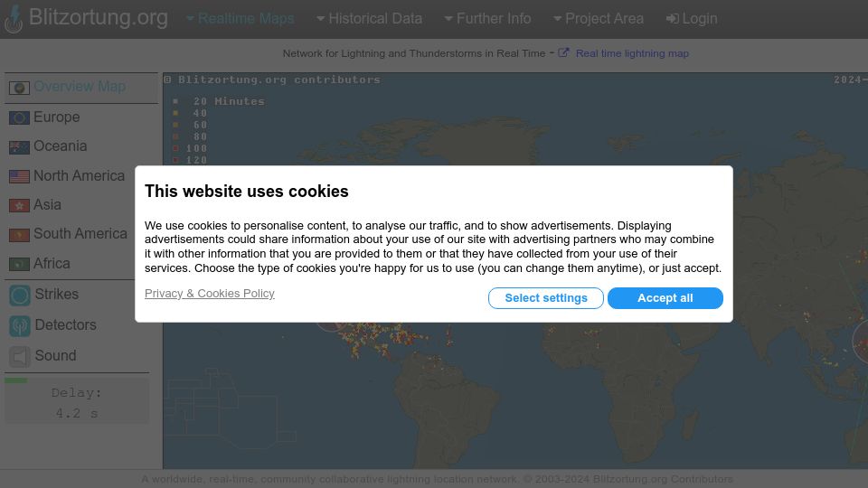Click the Select settings button
Screen dimensions: 868x488
click(546, 298)
